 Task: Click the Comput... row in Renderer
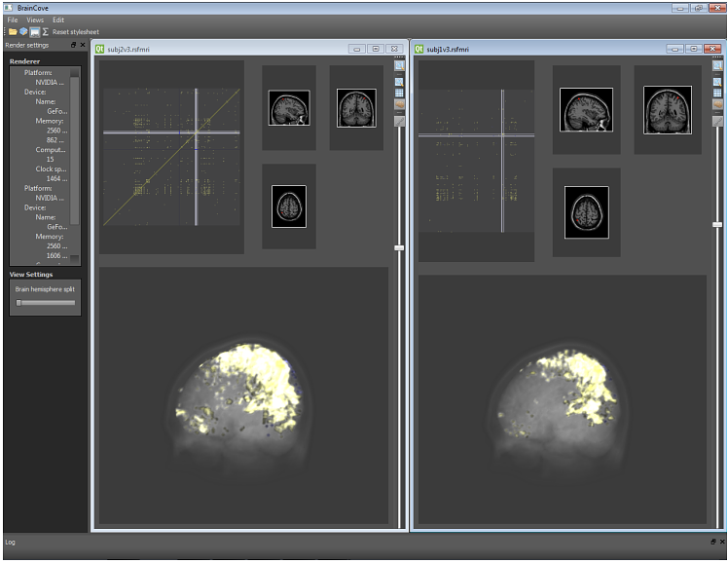(51, 150)
